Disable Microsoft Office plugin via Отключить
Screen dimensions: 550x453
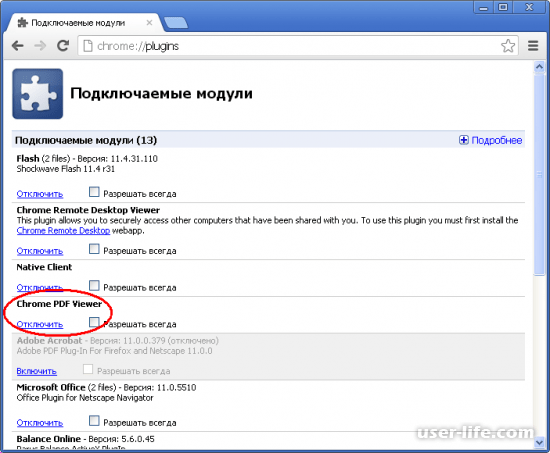pyautogui.click(x=40, y=423)
